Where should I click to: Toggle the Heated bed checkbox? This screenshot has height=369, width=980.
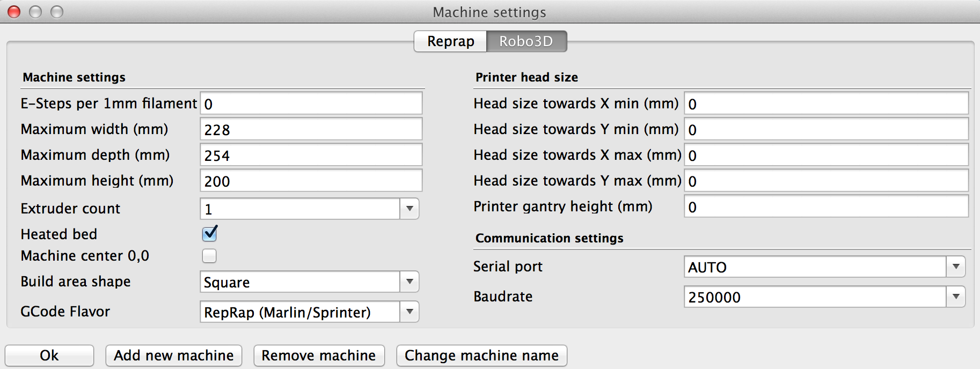tap(209, 234)
